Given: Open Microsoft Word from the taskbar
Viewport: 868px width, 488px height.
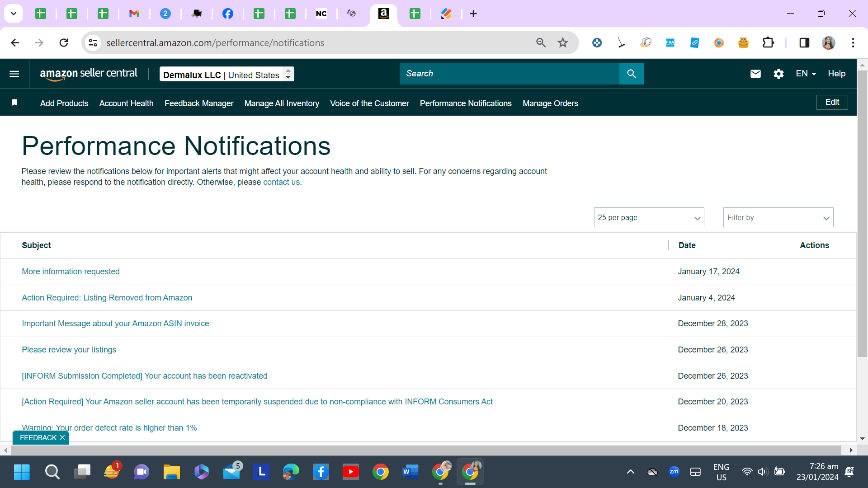Looking at the screenshot, I should tap(410, 472).
